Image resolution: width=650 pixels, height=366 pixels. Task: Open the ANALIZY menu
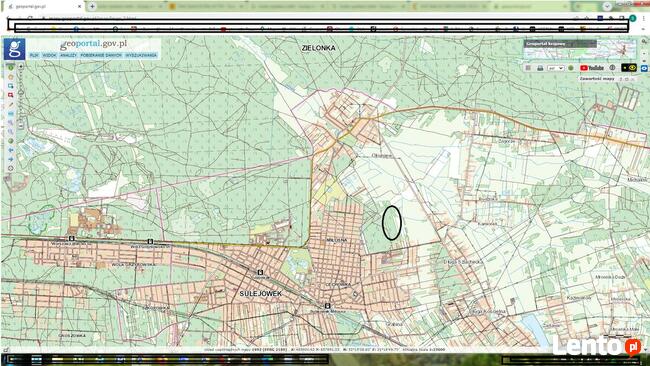point(68,55)
